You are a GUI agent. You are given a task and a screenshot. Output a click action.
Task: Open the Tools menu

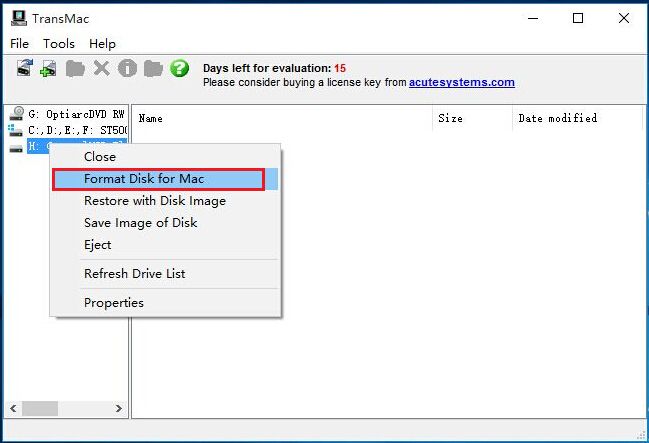pos(59,43)
